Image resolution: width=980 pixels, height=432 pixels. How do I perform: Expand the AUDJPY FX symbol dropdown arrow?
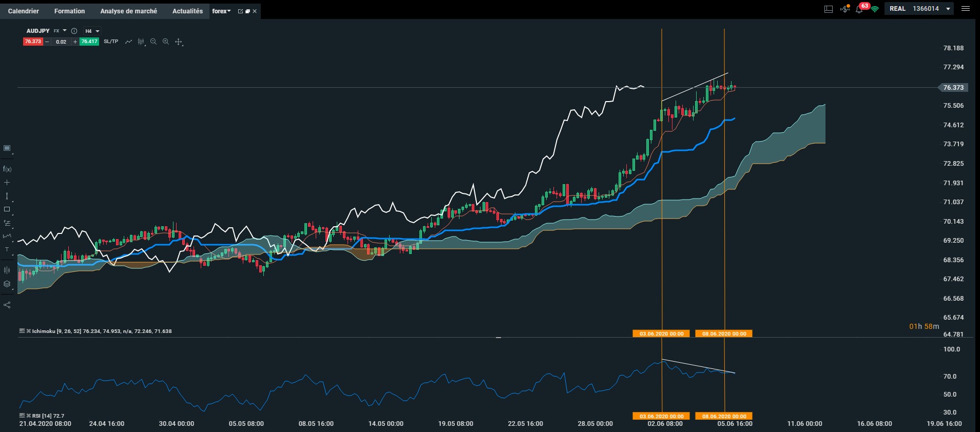pyautogui.click(x=65, y=31)
